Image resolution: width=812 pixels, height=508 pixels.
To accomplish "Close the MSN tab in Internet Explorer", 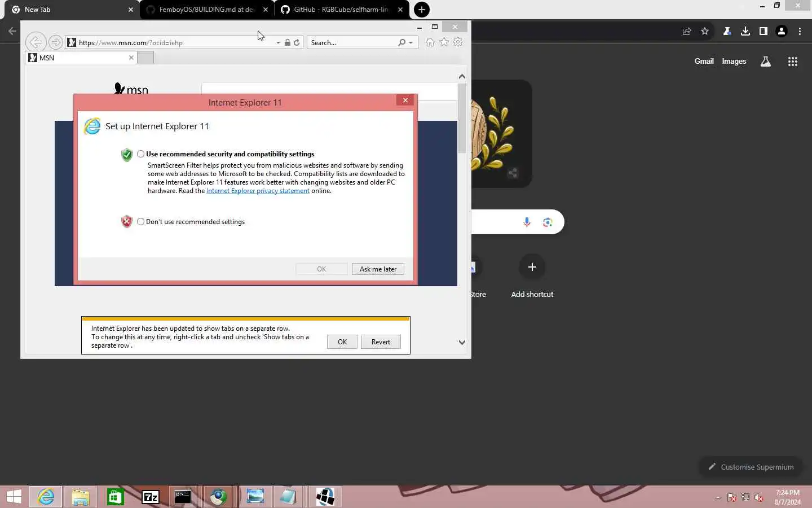I will pyautogui.click(x=131, y=58).
